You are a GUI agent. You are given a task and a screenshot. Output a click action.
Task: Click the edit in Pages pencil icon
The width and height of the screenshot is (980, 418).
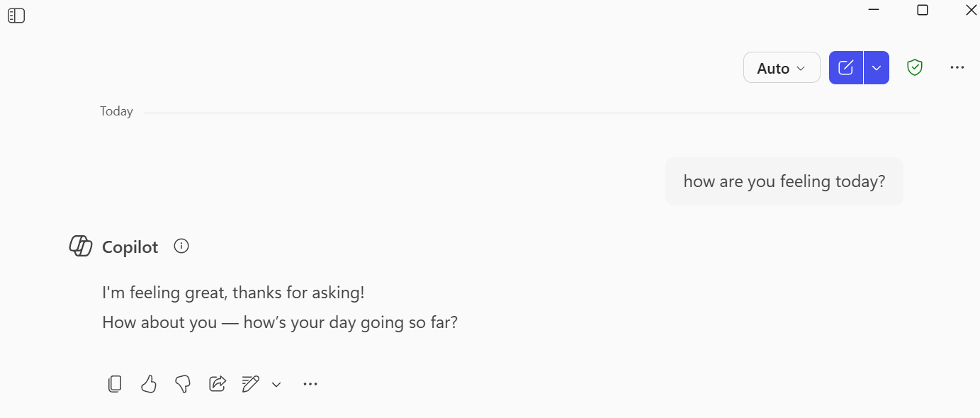[250, 384]
